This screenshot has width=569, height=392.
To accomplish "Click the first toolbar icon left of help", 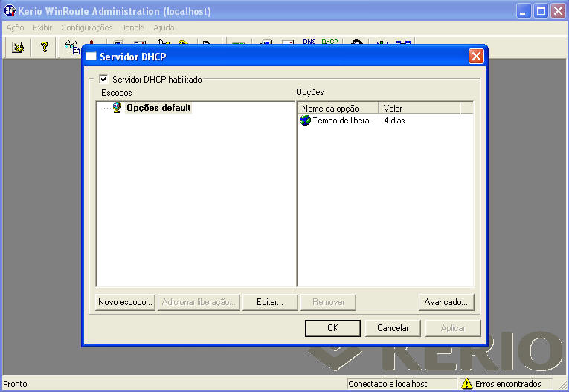I will tap(19, 47).
